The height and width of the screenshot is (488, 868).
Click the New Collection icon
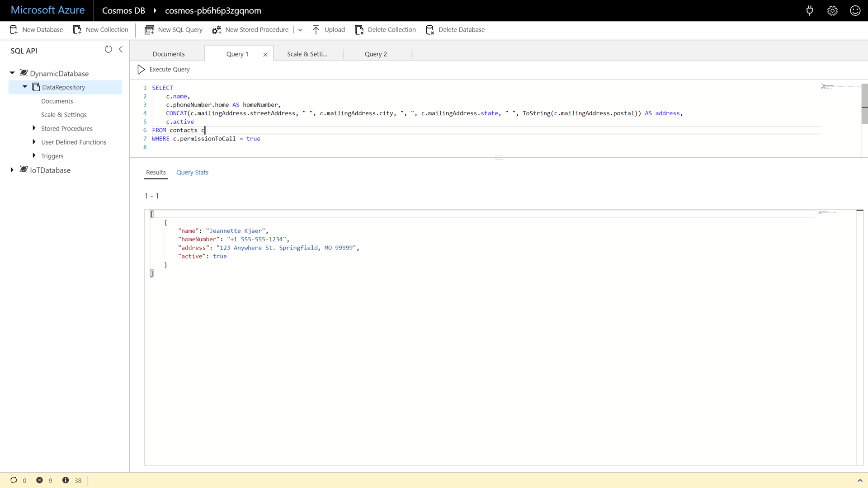pos(77,30)
